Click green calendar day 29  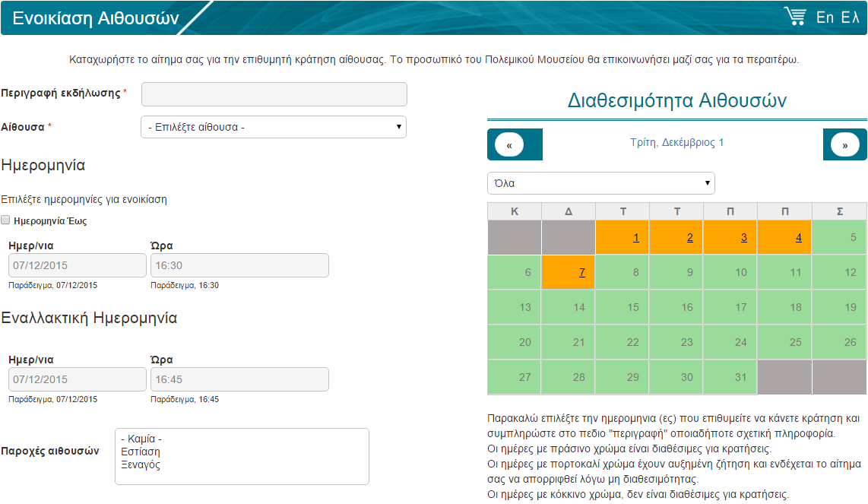622,377
